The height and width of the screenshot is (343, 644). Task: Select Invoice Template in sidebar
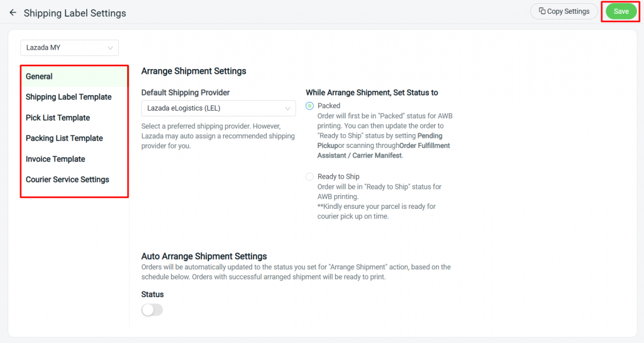[x=55, y=159]
